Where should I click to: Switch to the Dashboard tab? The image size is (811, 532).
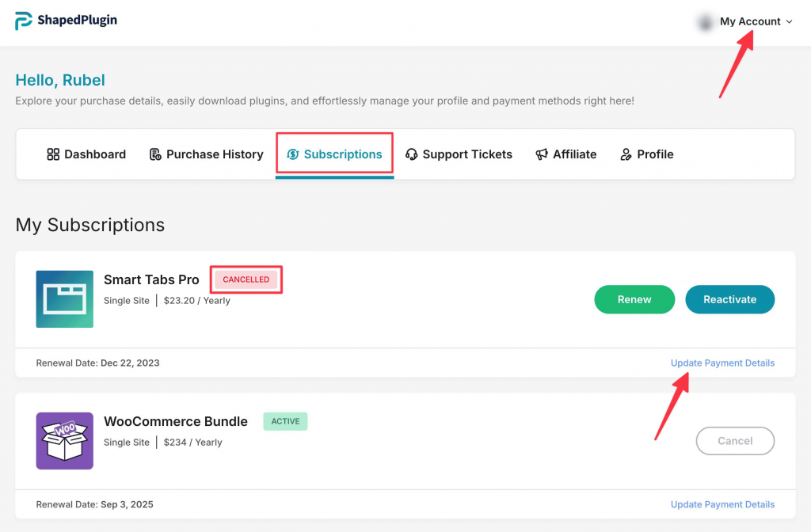(x=86, y=154)
